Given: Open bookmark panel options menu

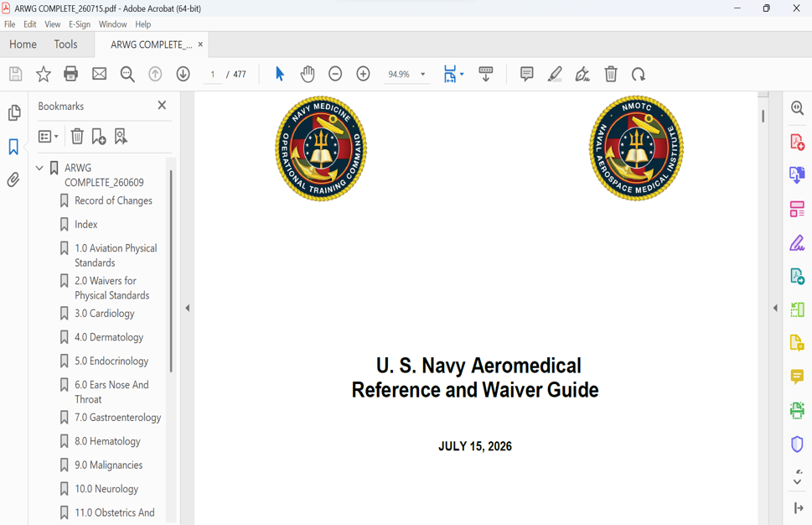Looking at the screenshot, I should point(48,137).
